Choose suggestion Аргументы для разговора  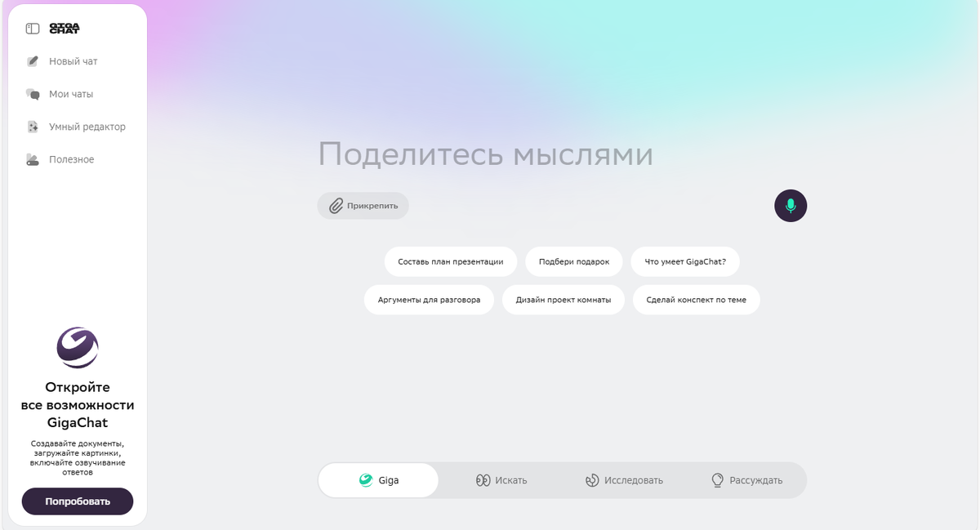tap(429, 300)
